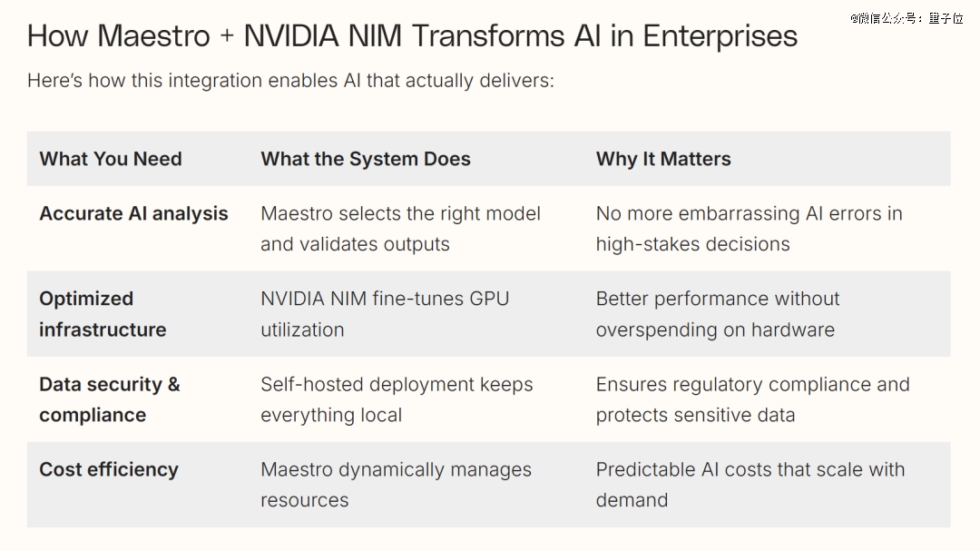Click the 'Cost efficiency' row label
This screenshot has height=551, width=980.
(109, 469)
